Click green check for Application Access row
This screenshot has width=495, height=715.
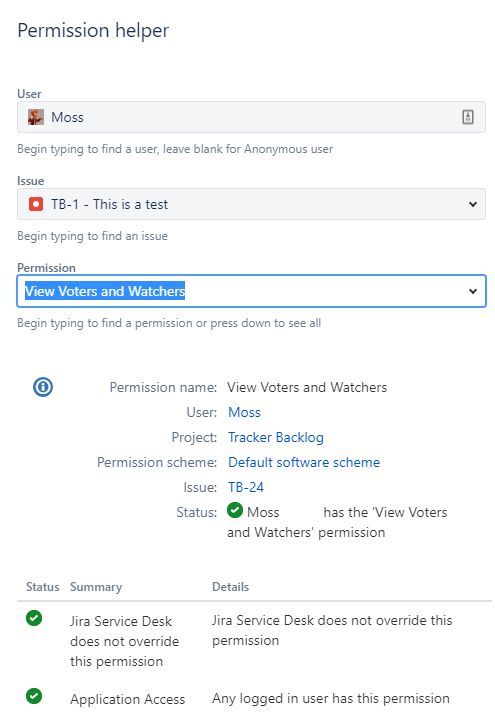(34, 696)
